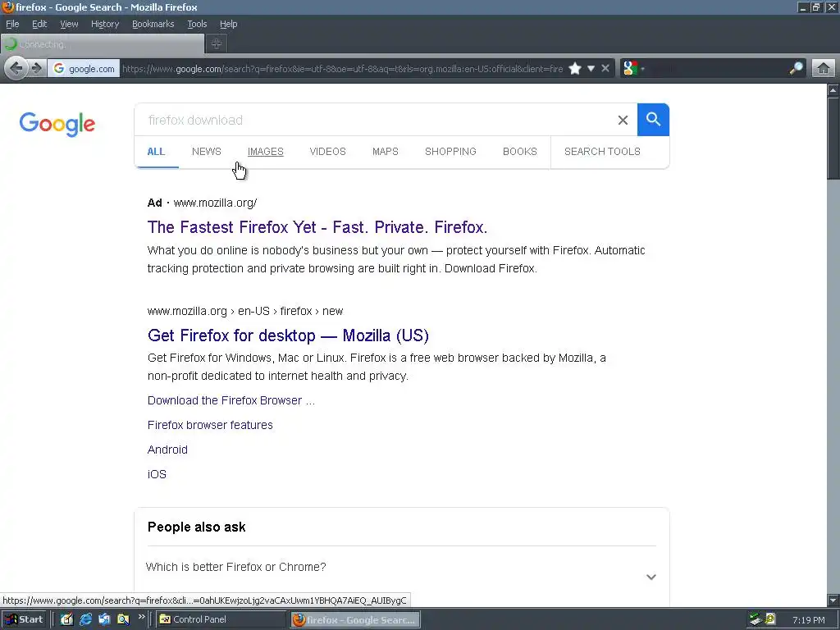
Task: Open the URL history dropdown arrow
Action: click(x=591, y=69)
